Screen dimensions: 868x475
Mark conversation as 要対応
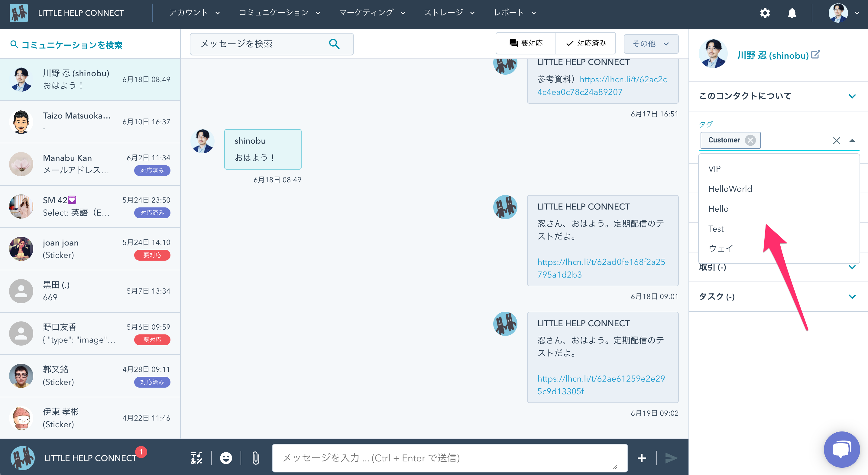[x=526, y=43]
